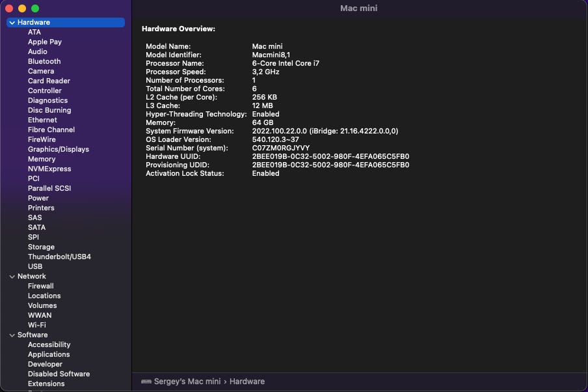Click the serial number C07ZM0RGJYVY

(281, 148)
